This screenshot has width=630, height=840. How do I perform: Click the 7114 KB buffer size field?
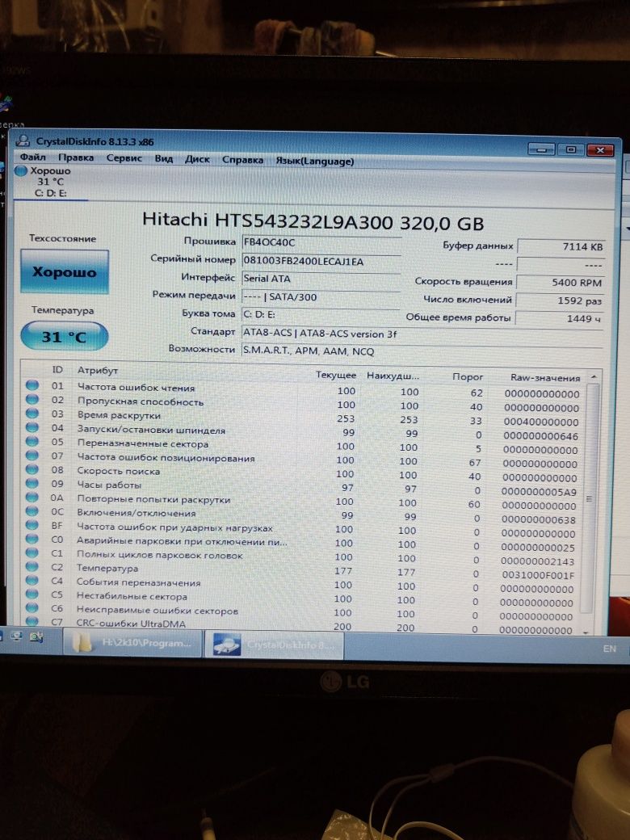tap(561, 246)
